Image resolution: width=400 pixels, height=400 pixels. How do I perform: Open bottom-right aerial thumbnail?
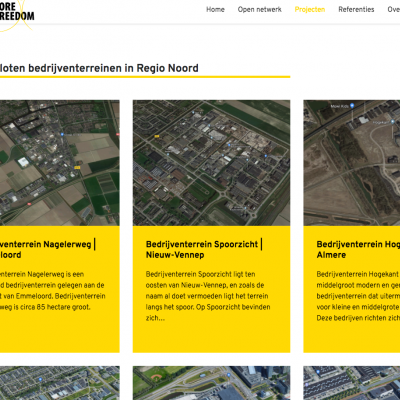(352, 383)
